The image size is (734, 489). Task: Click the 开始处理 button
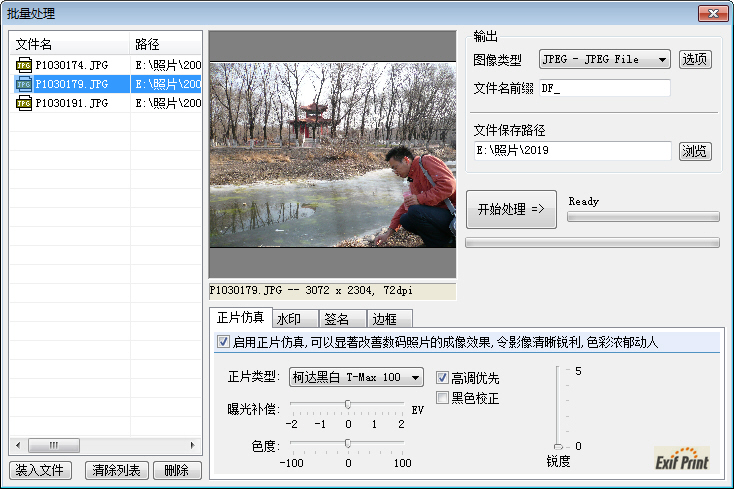click(x=511, y=210)
